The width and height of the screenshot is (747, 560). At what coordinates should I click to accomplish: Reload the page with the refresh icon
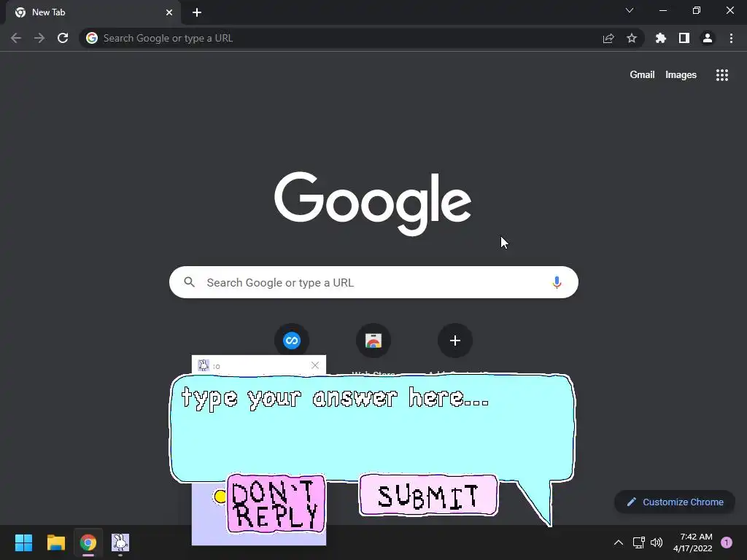click(x=63, y=38)
